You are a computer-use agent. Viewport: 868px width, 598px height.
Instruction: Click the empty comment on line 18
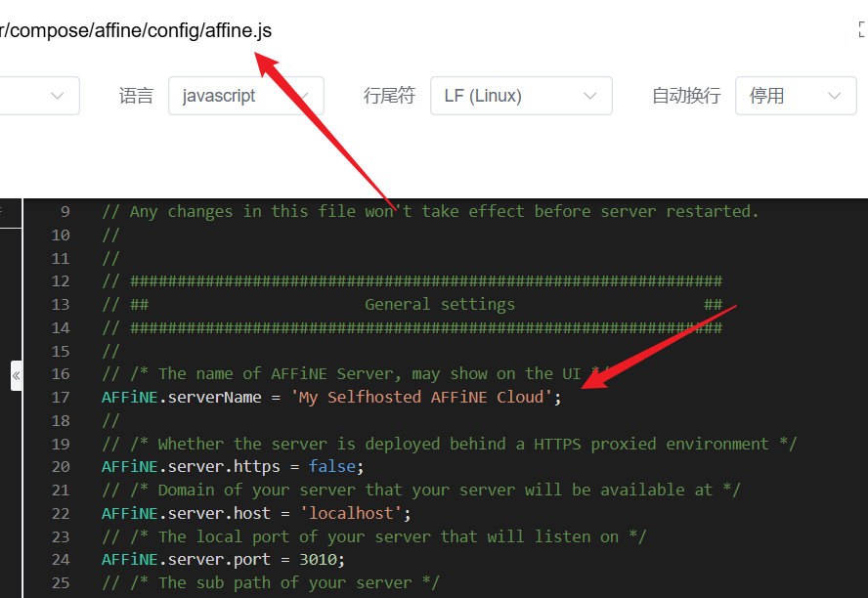[110, 420]
